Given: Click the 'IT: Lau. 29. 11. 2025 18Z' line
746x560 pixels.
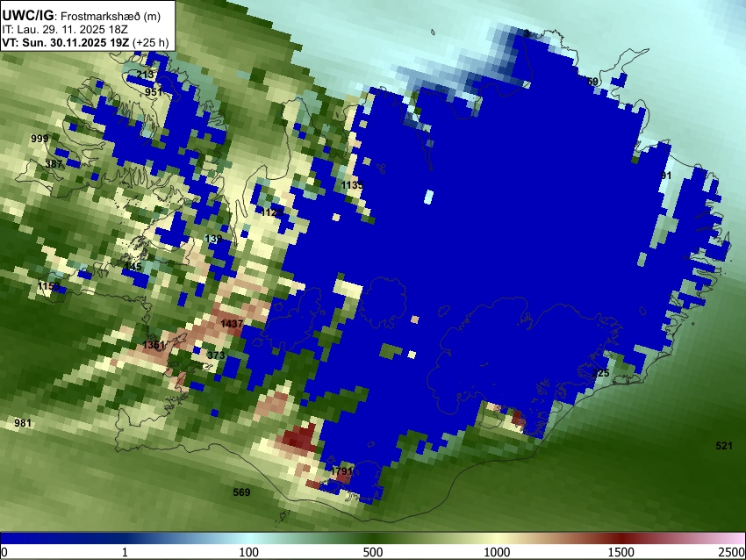Looking at the screenshot, I should coord(65,30).
